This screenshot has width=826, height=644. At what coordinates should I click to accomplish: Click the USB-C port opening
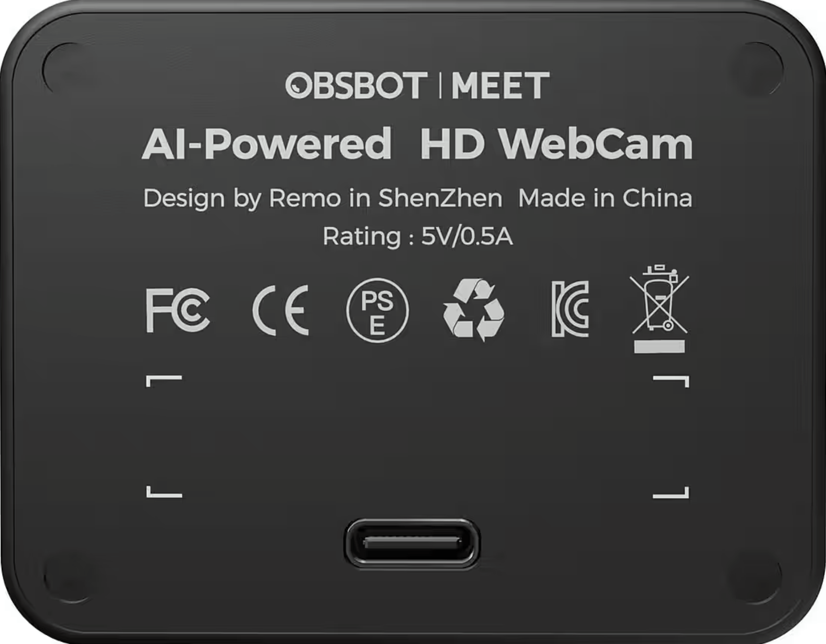tap(412, 544)
